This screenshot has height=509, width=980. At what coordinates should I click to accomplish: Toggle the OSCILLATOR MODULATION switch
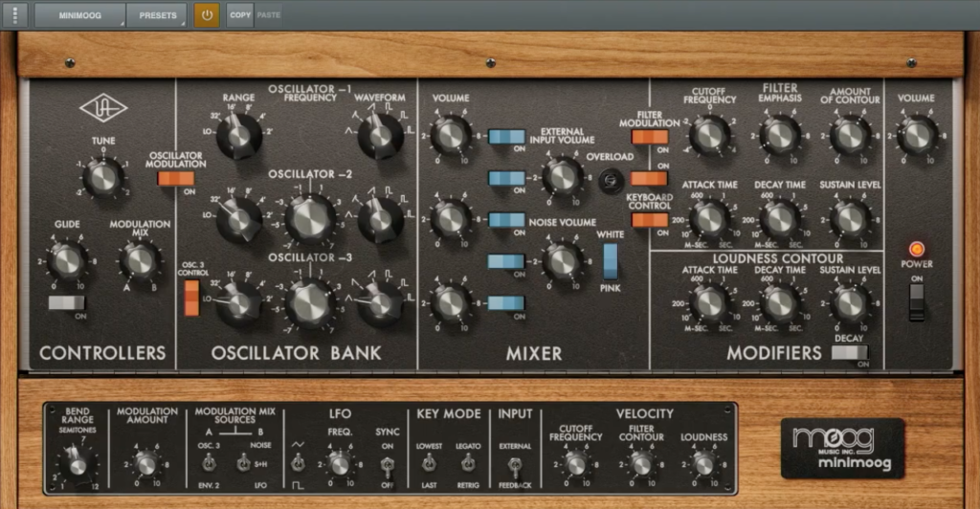(x=176, y=179)
